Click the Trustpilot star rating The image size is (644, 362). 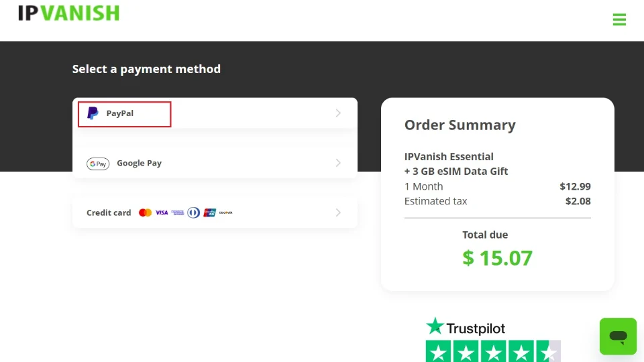[x=493, y=352]
